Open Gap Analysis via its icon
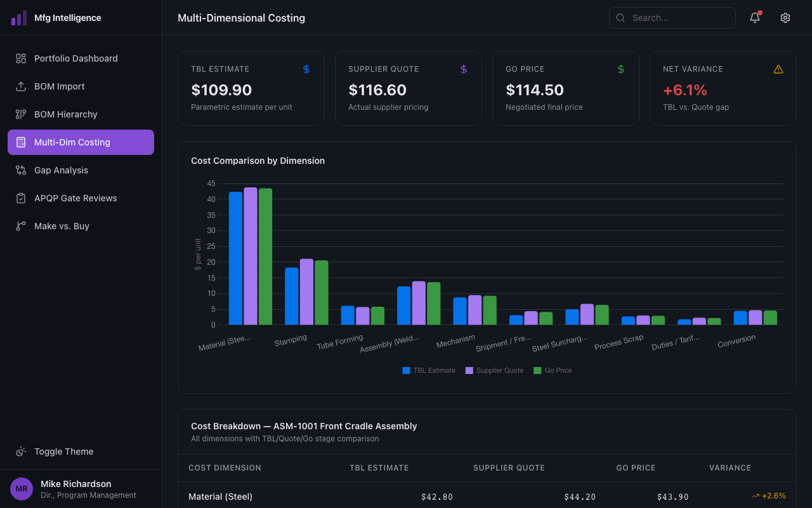Image resolution: width=812 pixels, height=508 pixels. pyautogui.click(x=20, y=170)
